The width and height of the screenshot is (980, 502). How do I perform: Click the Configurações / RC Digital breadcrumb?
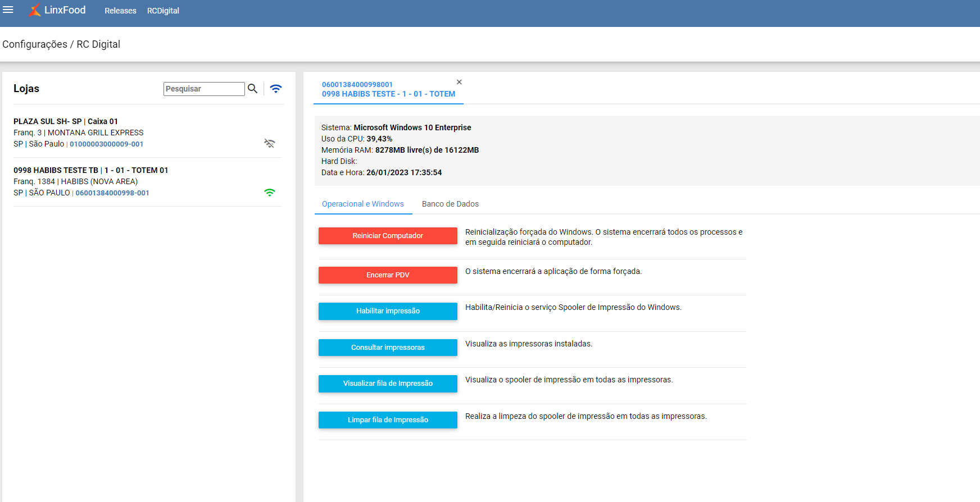61,44
